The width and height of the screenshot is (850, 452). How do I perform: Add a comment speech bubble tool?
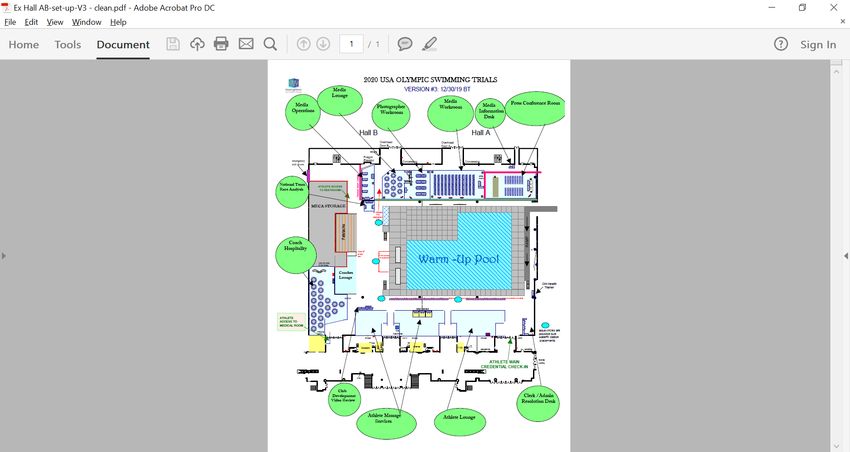(x=405, y=44)
